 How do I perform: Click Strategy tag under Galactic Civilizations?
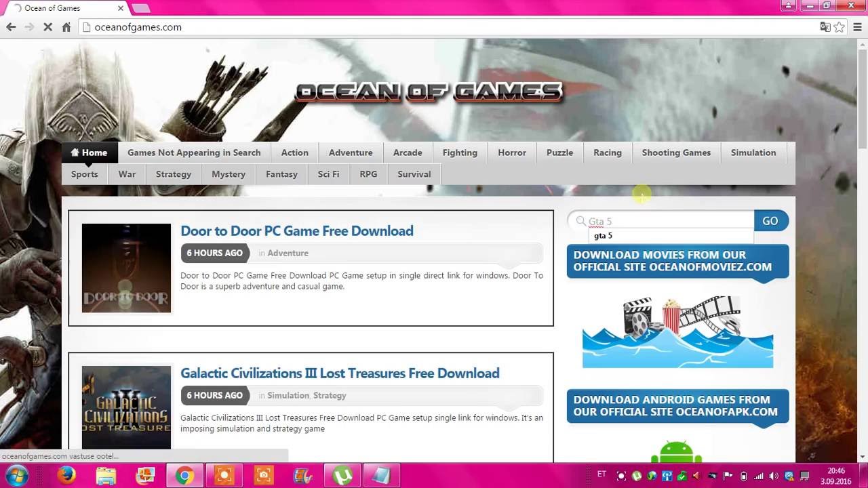pos(330,395)
